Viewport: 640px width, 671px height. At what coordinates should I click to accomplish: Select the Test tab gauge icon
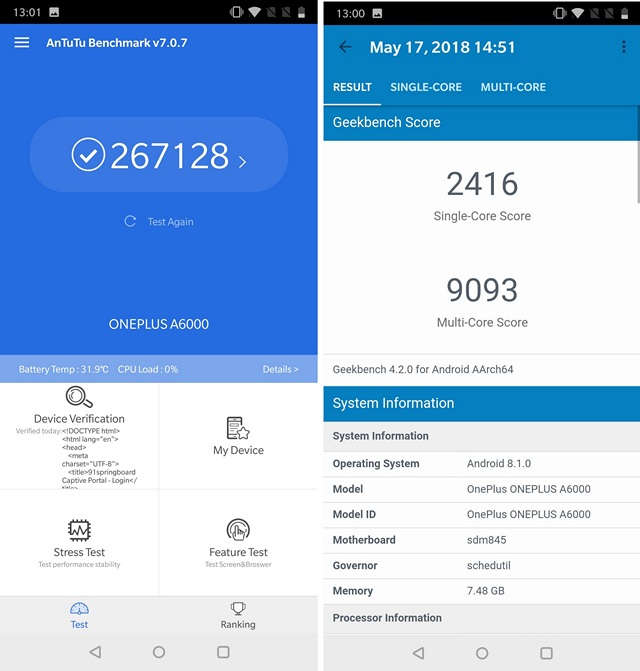point(79,608)
